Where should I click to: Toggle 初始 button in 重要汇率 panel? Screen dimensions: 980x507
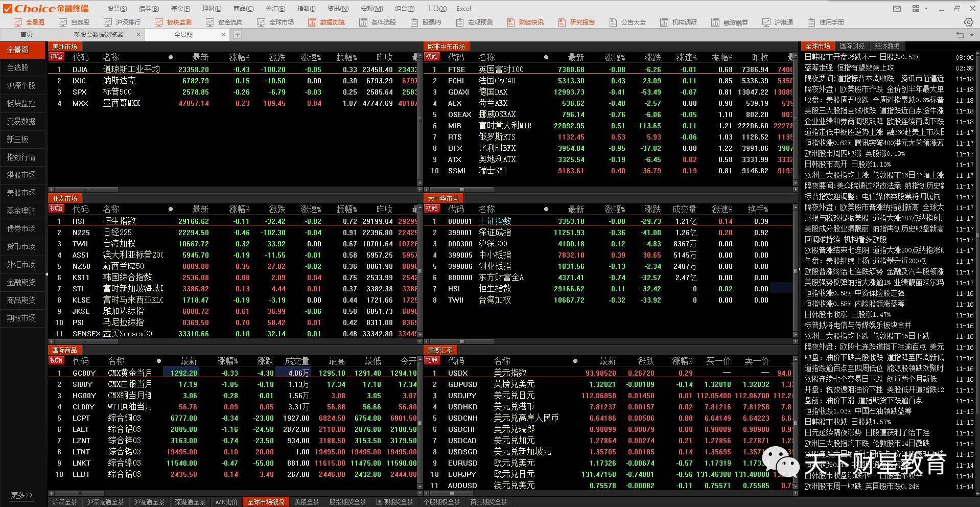(432, 360)
